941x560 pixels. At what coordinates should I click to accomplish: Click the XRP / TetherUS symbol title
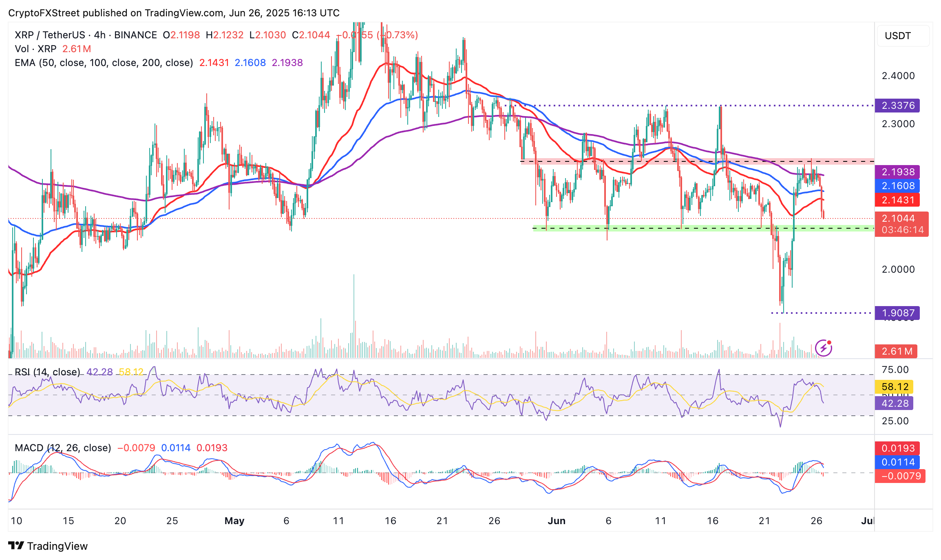coord(50,35)
